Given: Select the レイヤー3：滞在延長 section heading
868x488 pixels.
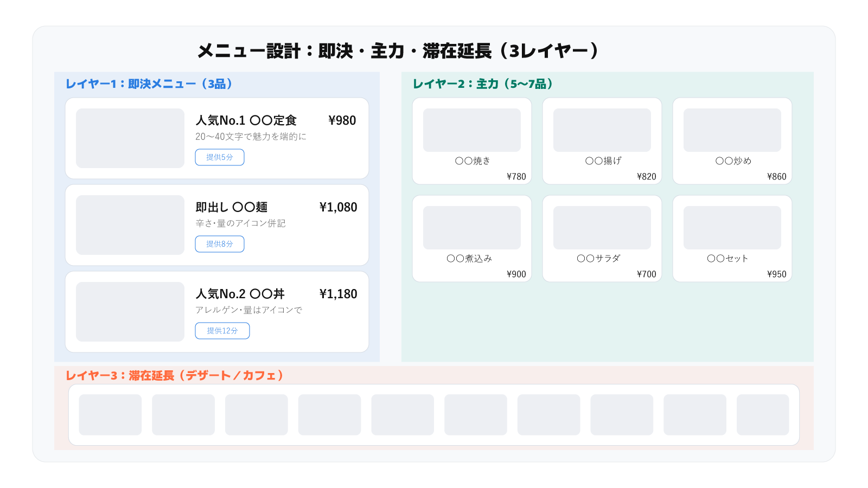Looking at the screenshot, I should click(x=174, y=376).
